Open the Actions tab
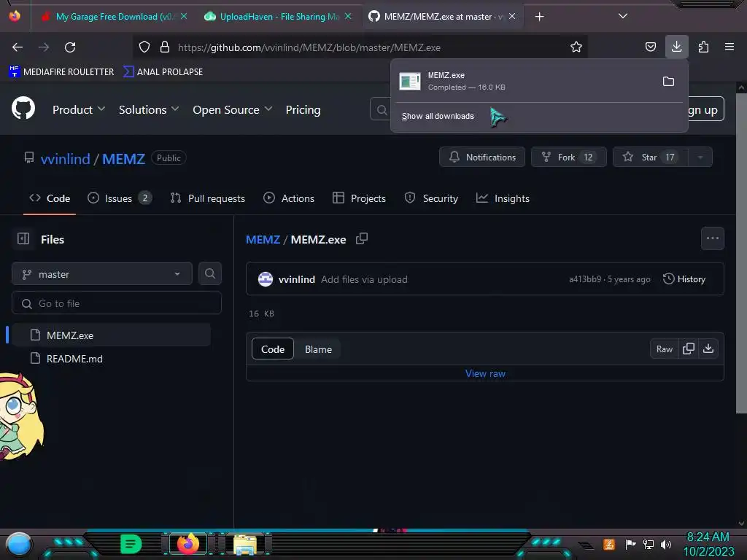Viewport: 747px width, 560px height. coord(289,198)
